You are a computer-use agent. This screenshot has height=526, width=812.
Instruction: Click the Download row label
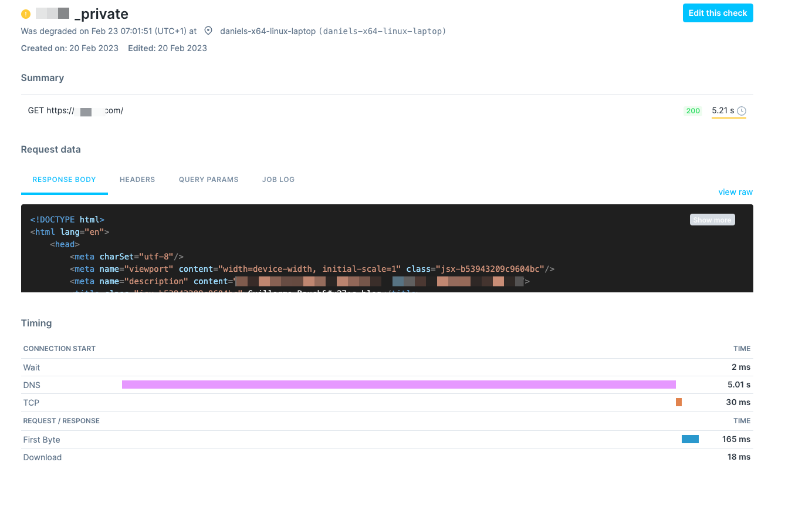[x=42, y=457]
